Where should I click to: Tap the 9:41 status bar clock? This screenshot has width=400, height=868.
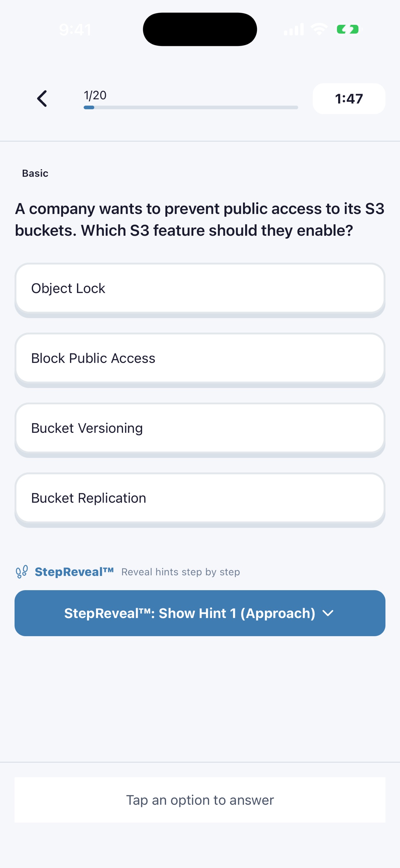point(75,30)
